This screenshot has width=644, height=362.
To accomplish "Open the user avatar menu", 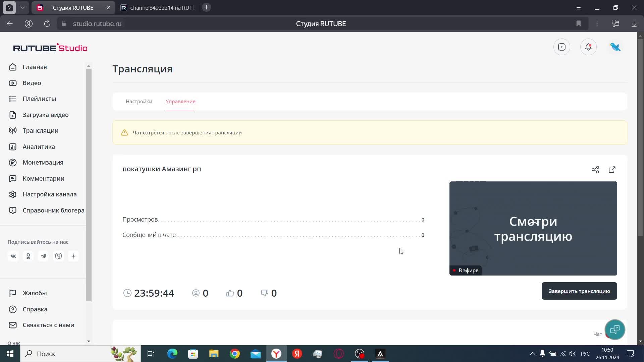I will [x=615, y=47].
